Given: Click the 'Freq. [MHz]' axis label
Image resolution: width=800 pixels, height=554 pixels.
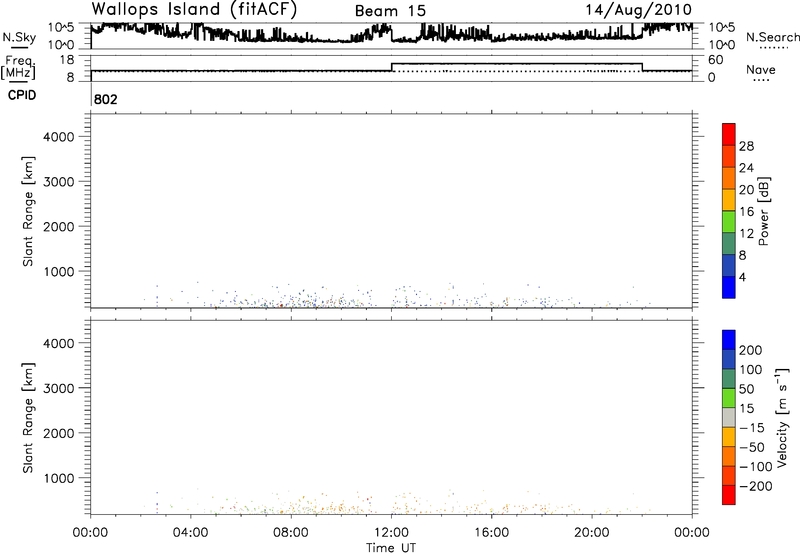Looking at the screenshot, I should 18,67.
